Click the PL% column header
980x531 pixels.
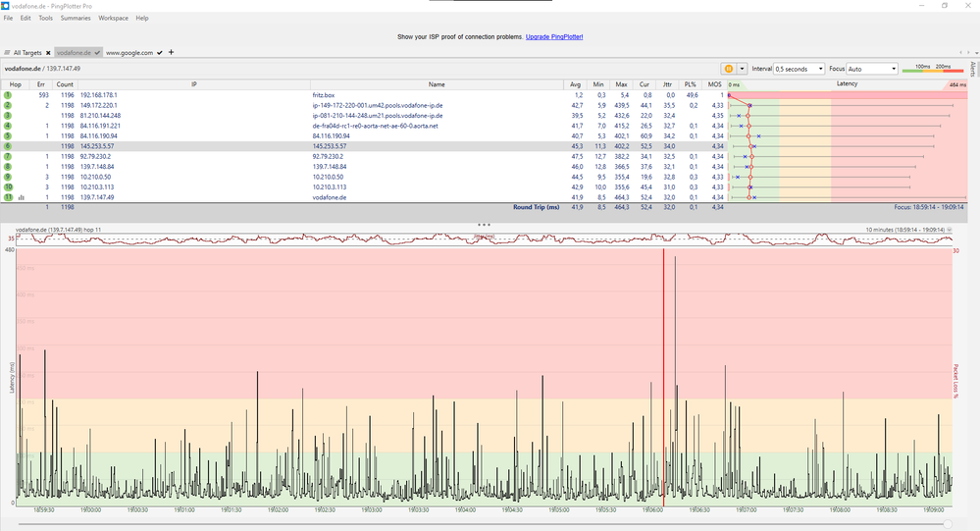point(691,85)
